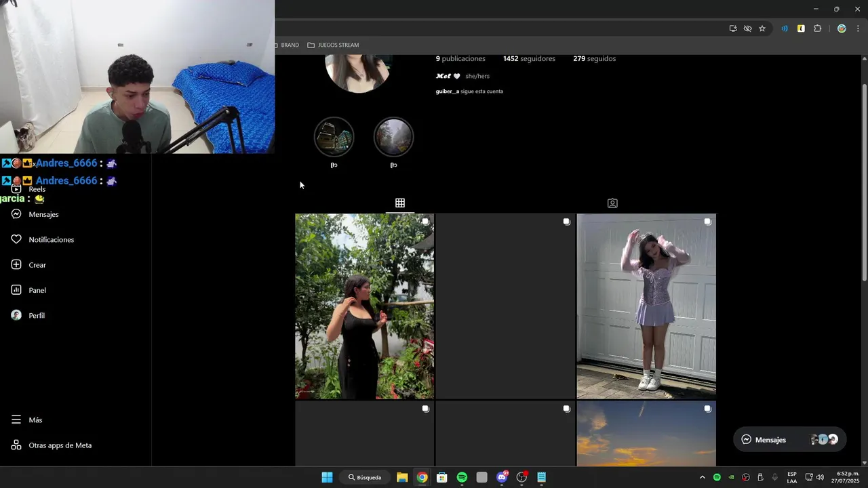
Task: Open Microsoft Store from taskbar
Action: pos(441,477)
